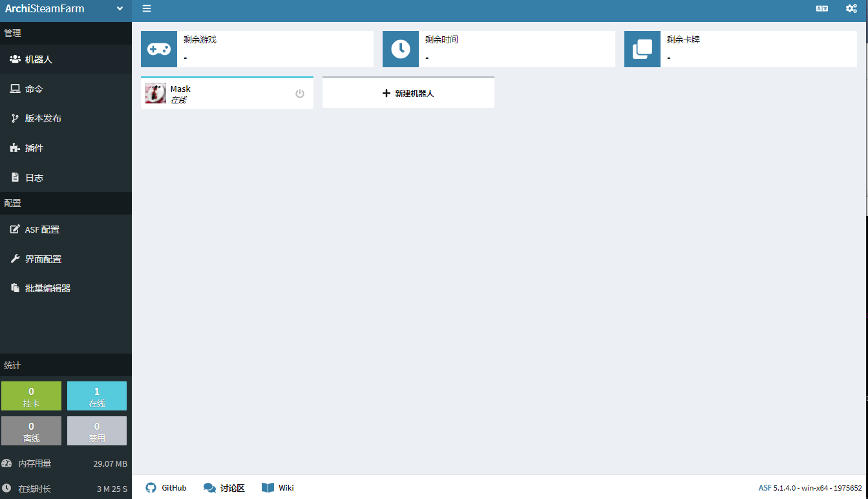Click the 剩余卡牌 label text

coord(683,39)
